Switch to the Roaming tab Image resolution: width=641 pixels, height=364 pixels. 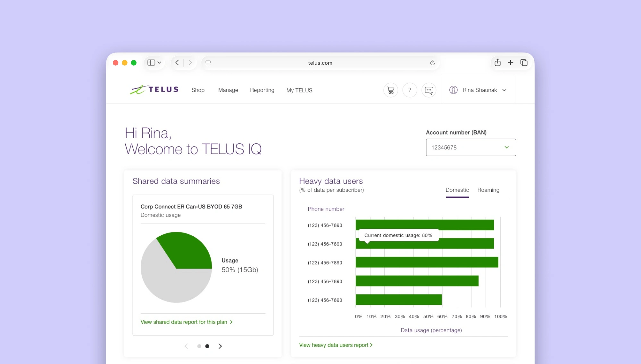click(488, 190)
